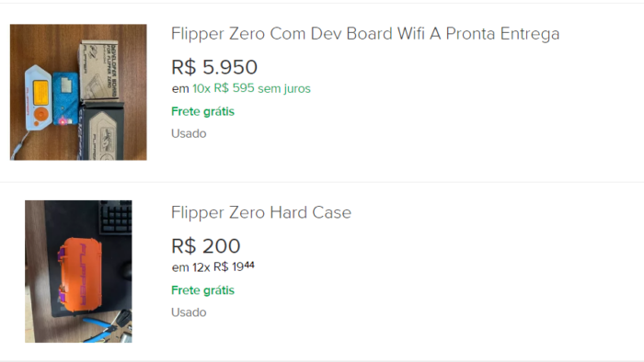This screenshot has width=644, height=362.
Task: Open the Flipper Zero Hard Case title
Action: click(x=261, y=213)
